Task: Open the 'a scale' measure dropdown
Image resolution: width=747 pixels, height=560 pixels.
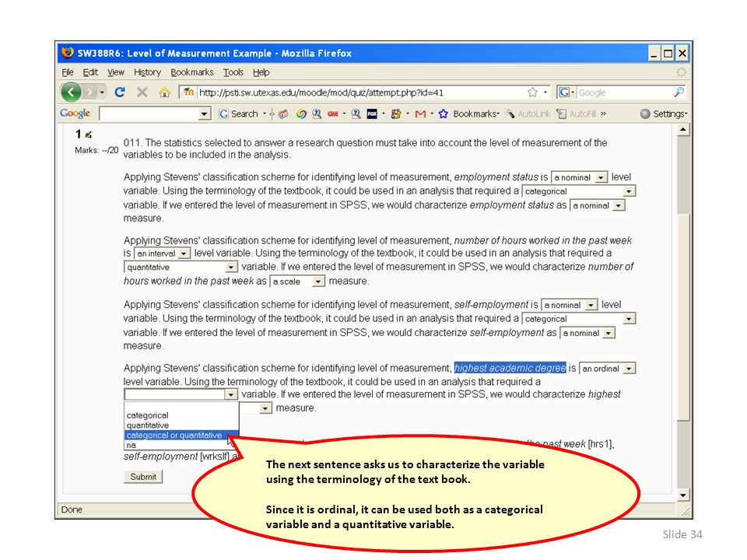Action: (297, 282)
